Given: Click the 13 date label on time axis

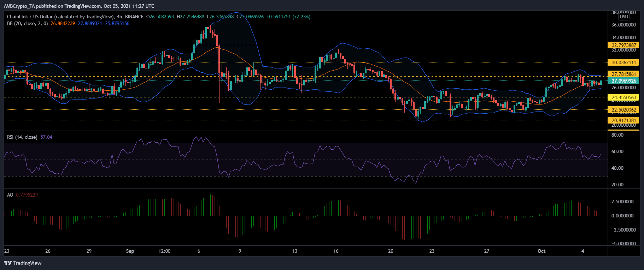Looking at the screenshot, I should (295, 251).
